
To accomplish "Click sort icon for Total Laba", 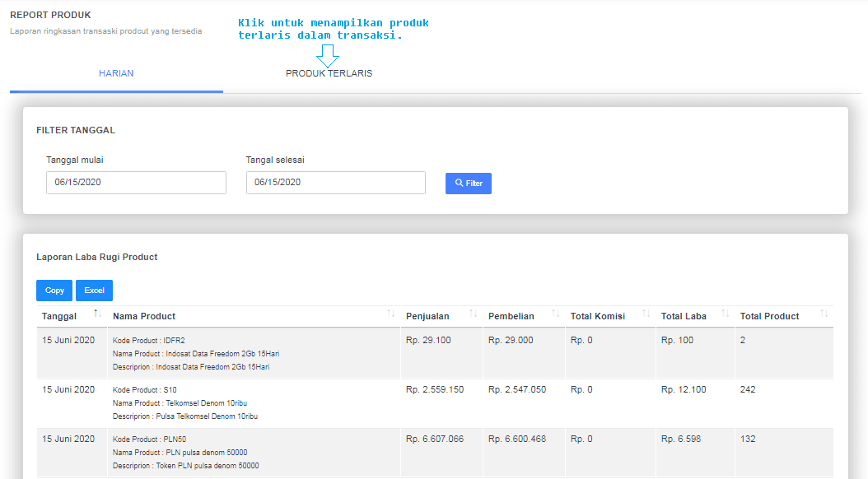I will pos(725,314).
